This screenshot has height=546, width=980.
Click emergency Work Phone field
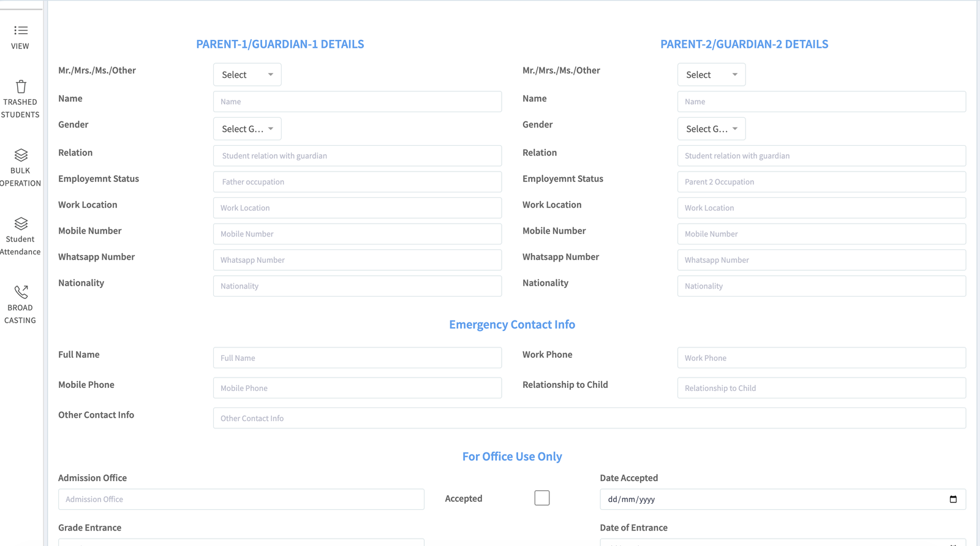(x=822, y=358)
